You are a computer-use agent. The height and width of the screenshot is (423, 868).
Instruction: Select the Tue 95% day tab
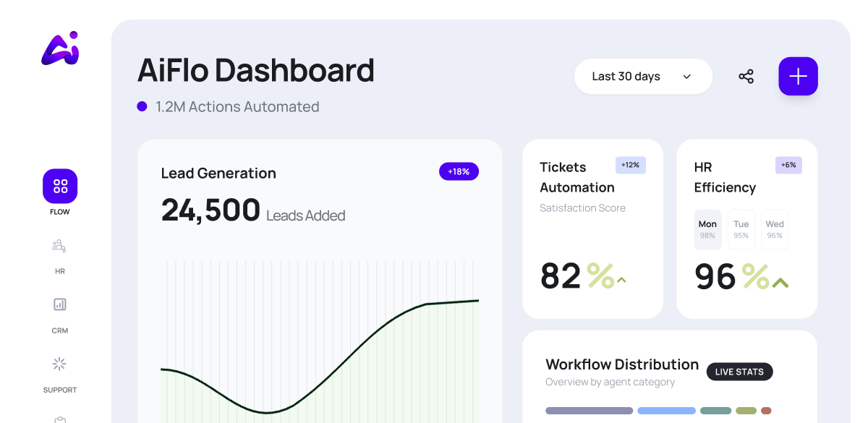point(741,229)
